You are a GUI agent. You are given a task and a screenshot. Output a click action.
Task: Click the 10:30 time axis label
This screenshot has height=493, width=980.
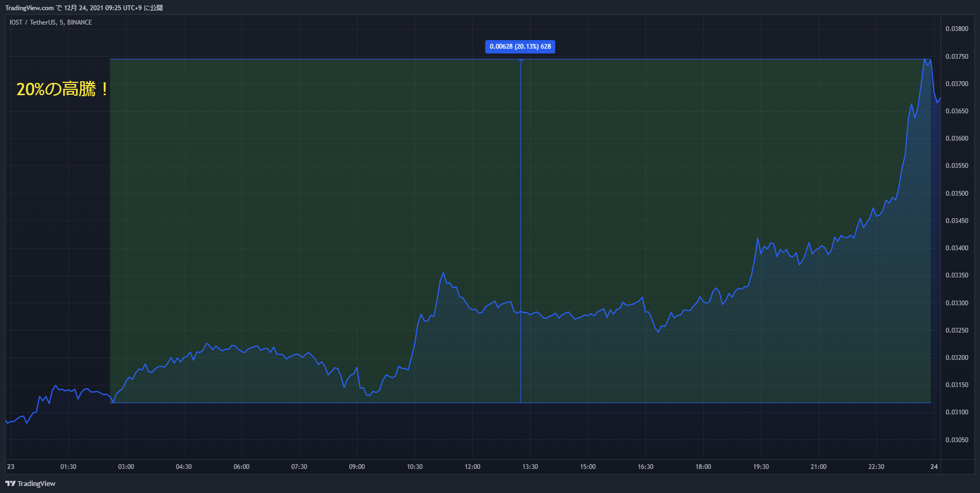coord(415,467)
